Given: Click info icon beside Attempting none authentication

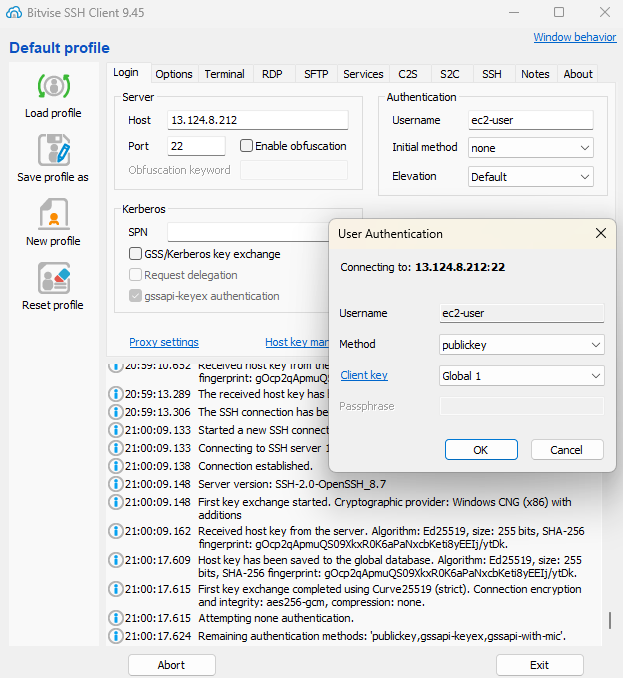Looking at the screenshot, I should 115,618.
